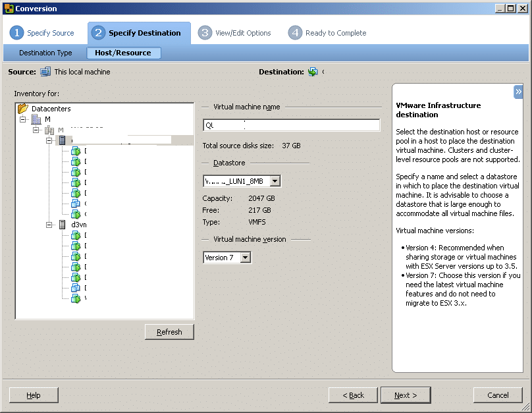The height and width of the screenshot is (413, 532).
Task: Click the Virtual machine name text field
Action: (x=292, y=125)
